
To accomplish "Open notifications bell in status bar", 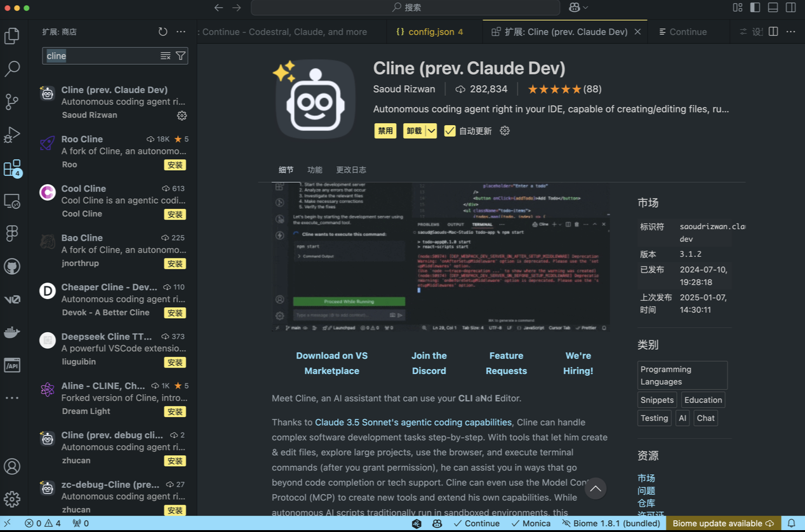I will pos(792,524).
